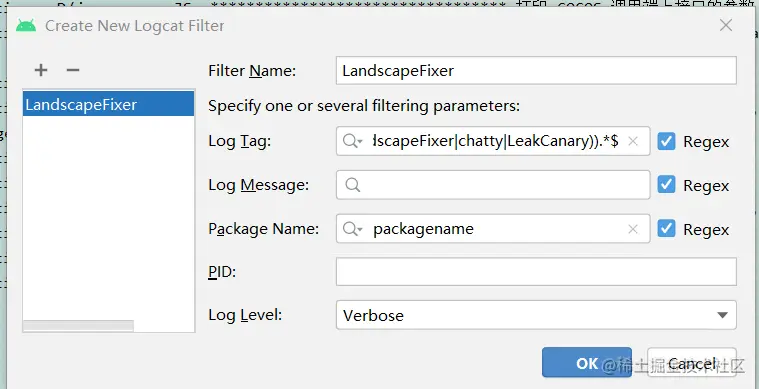Focus the Filter Name text field
Image resolution: width=759 pixels, height=389 pixels.
(536, 71)
